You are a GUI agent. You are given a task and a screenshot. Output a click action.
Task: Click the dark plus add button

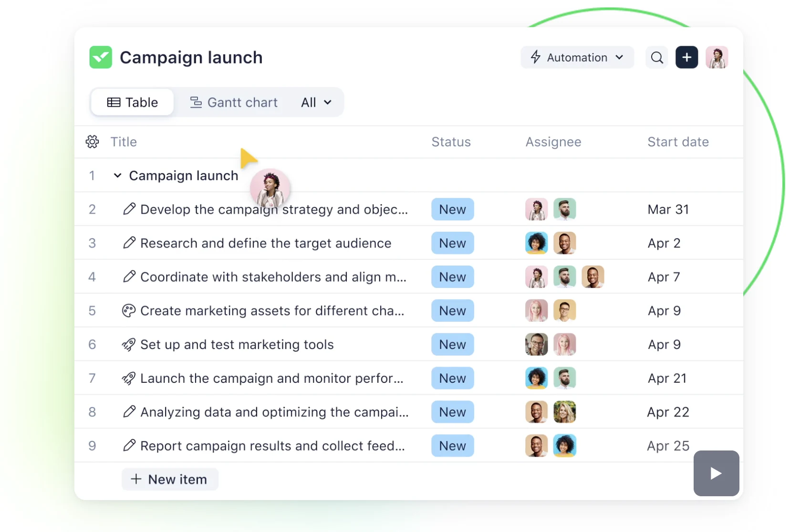click(x=687, y=57)
